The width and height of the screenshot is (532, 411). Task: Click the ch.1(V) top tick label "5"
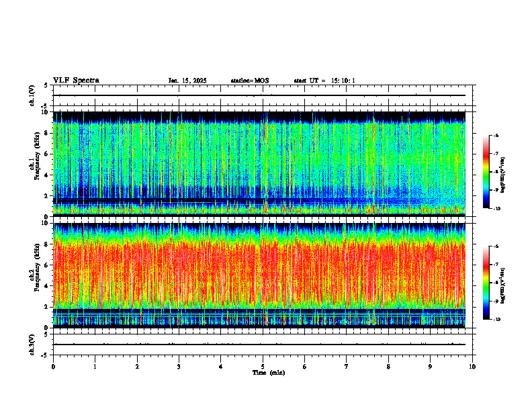46,85
